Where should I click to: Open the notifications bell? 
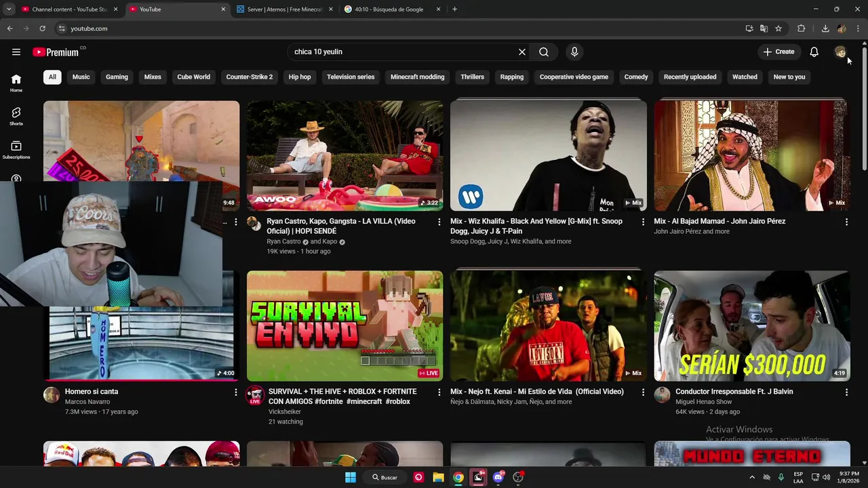[x=814, y=52]
